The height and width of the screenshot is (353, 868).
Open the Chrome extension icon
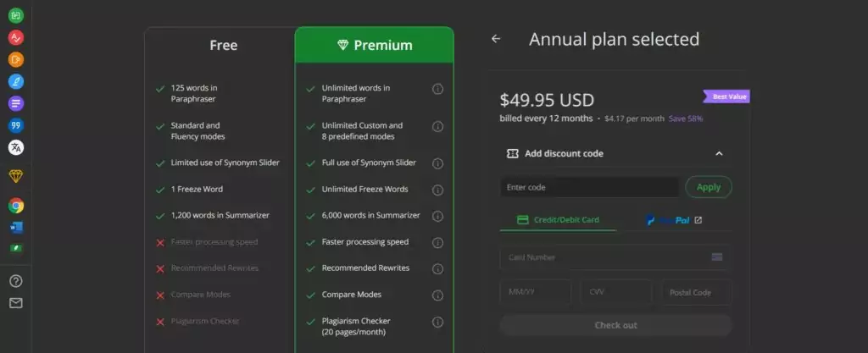coord(16,206)
